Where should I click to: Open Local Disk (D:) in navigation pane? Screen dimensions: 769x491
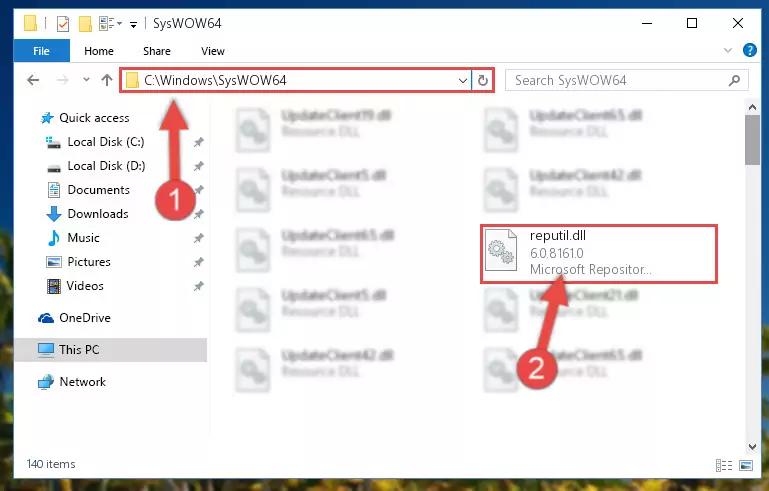[106, 166]
